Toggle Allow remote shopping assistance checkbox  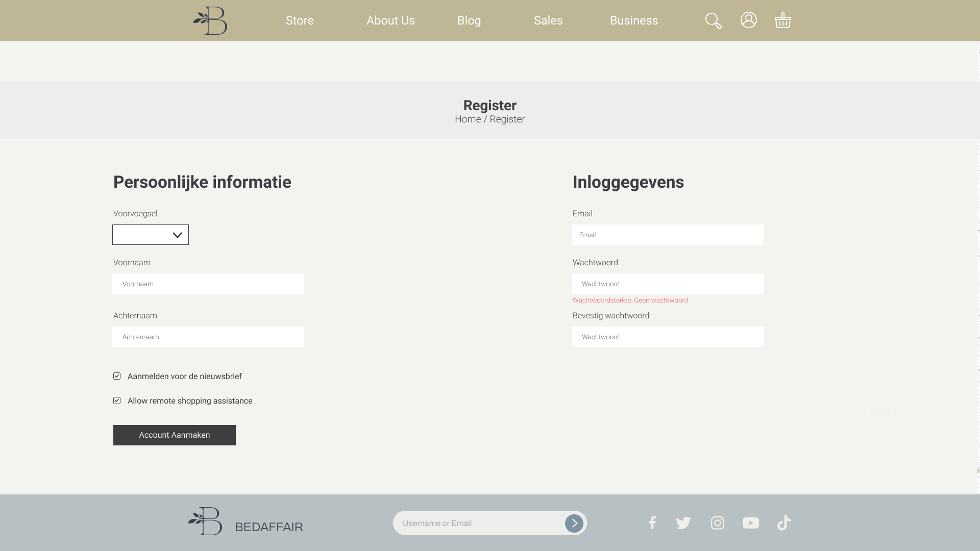117,400
